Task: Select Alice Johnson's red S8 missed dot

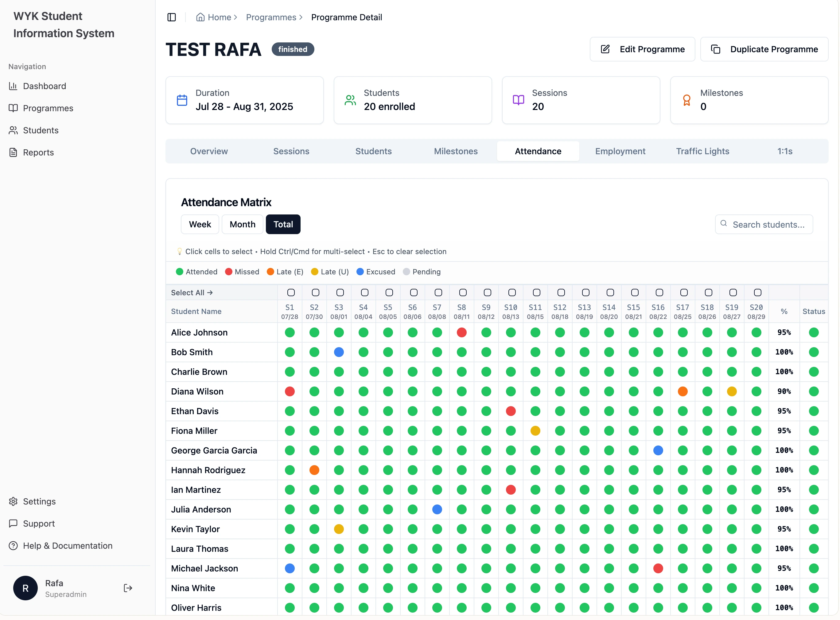Action: tap(462, 332)
